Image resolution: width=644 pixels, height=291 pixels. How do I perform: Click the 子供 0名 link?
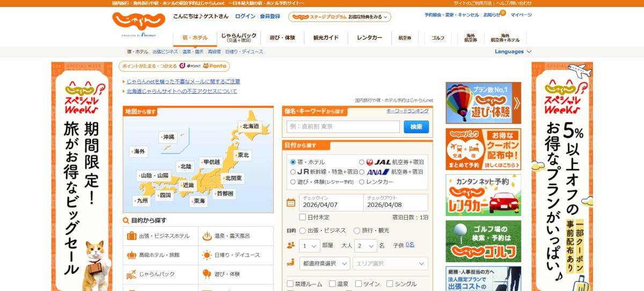click(x=409, y=244)
